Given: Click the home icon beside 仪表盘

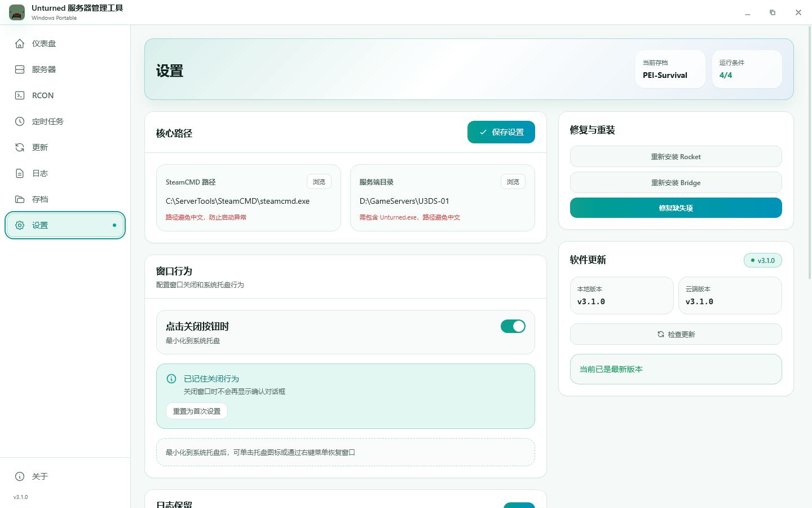Looking at the screenshot, I should click(x=20, y=43).
